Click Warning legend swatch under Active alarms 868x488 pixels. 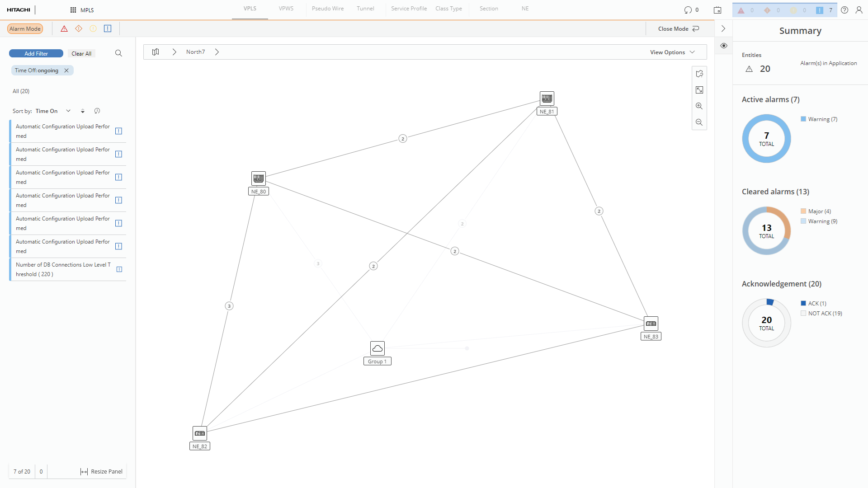(x=803, y=119)
